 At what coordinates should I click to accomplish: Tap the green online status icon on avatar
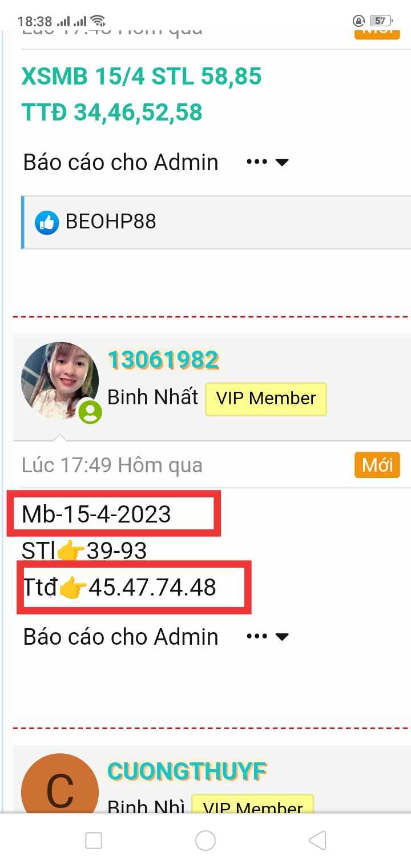pos(90,412)
